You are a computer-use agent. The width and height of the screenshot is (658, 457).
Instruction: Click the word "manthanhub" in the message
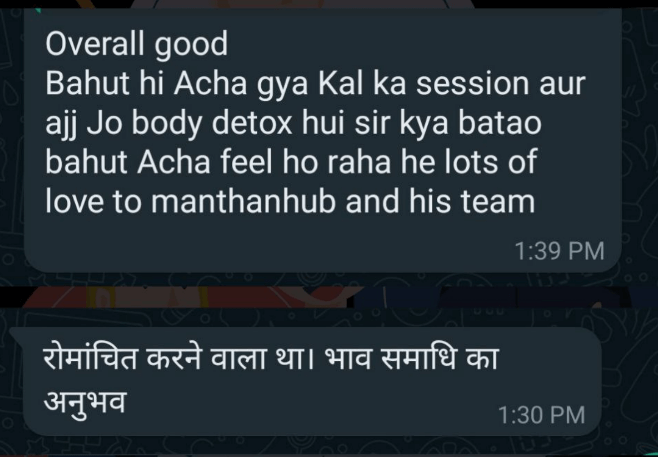[x=243, y=202]
